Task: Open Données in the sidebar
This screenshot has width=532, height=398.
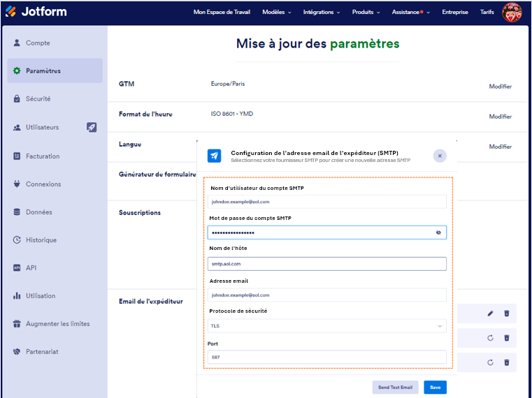Action: 55,212
